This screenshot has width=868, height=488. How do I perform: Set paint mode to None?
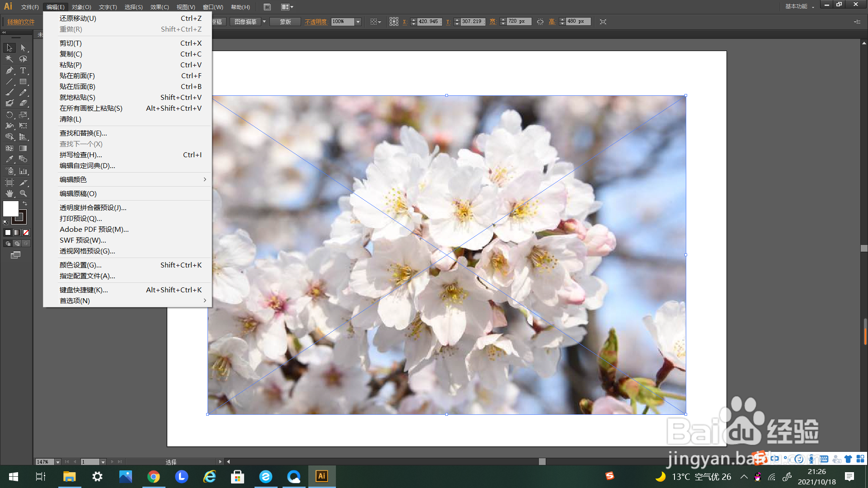click(x=26, y=233)
